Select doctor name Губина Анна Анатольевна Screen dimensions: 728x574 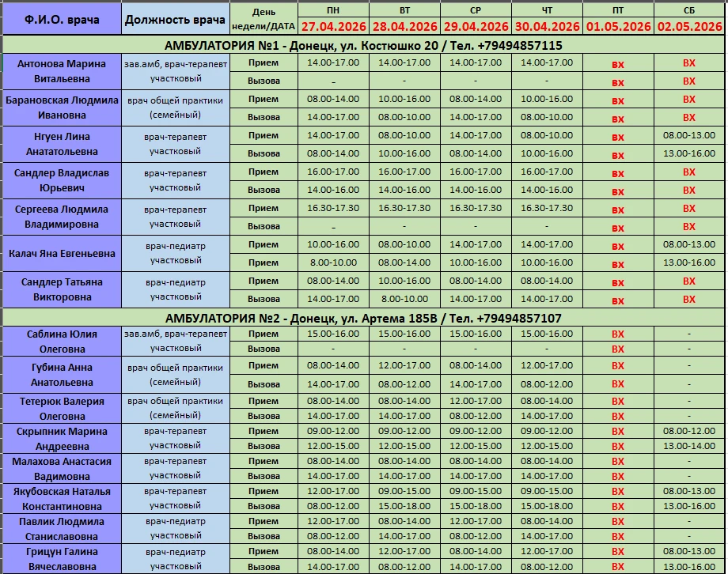[62, 375]
